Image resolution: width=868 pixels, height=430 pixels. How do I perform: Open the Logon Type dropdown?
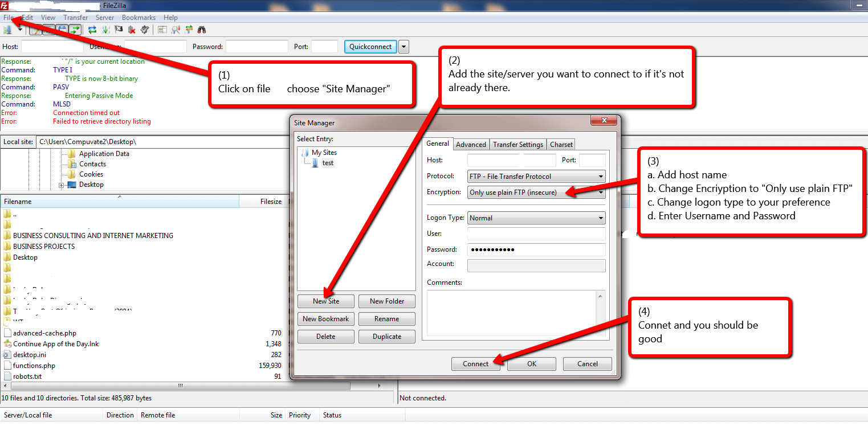(536, 218)
